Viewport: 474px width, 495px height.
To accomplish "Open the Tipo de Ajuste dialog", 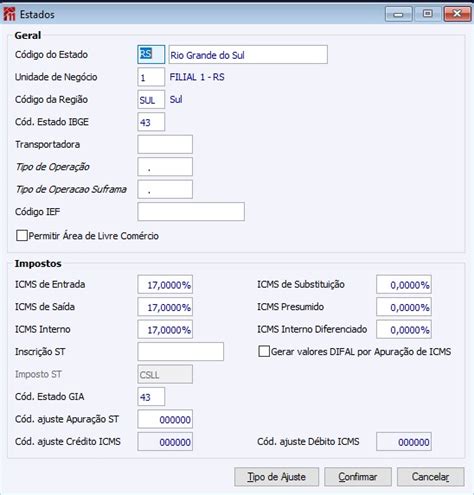I will (276, 477).
